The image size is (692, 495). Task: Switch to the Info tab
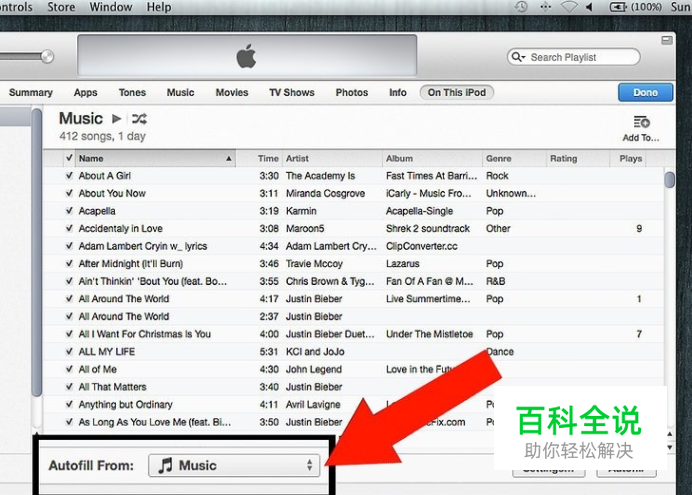click(398, 93)
